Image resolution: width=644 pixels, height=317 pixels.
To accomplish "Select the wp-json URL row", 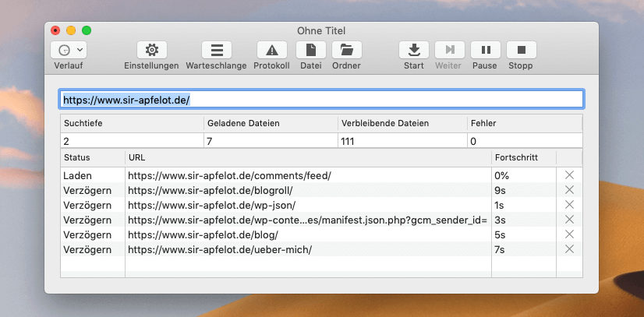I will coord(309,205).
